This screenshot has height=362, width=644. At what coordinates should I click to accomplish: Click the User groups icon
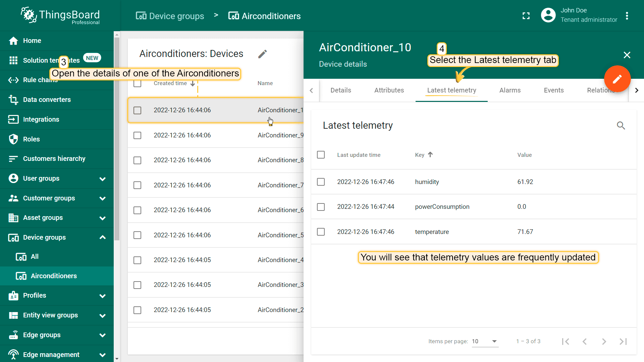[13, 178]
